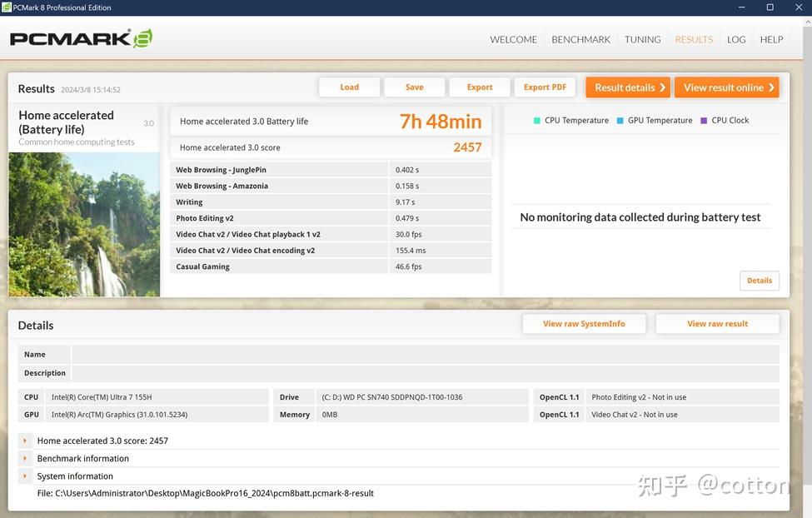Click the CPU Clock legend swatch

click(x=704, y=120)
